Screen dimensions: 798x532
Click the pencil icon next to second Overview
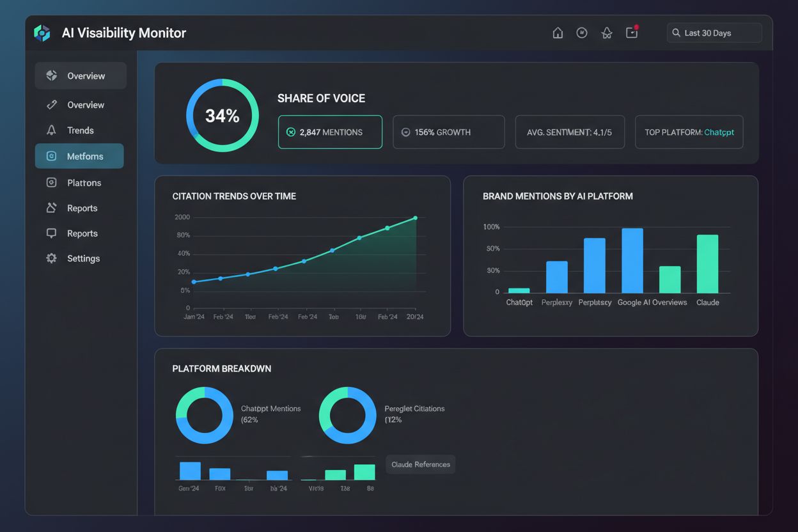coord(51,104)
